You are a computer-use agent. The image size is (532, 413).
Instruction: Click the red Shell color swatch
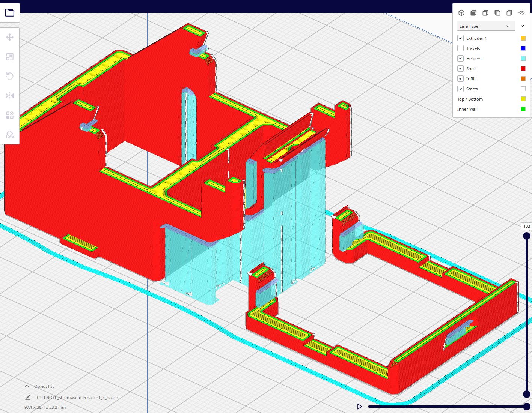pos(523,69)
